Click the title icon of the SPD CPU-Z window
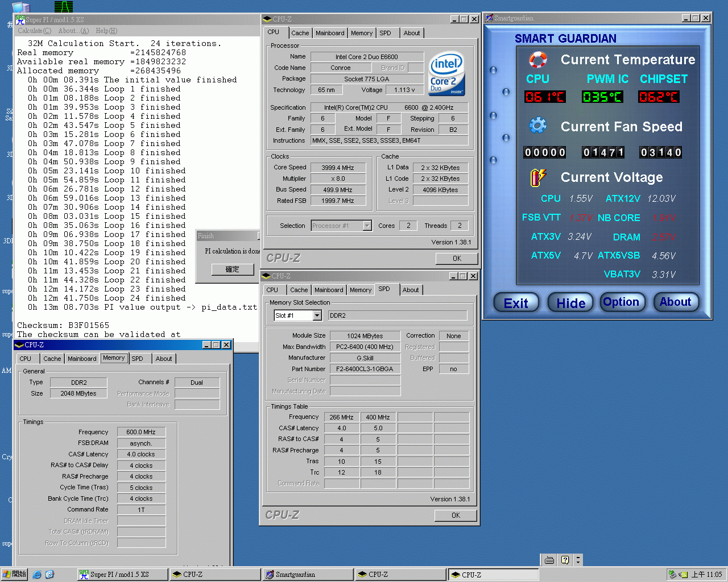This screenshot has width=728, height=582. 266,276
